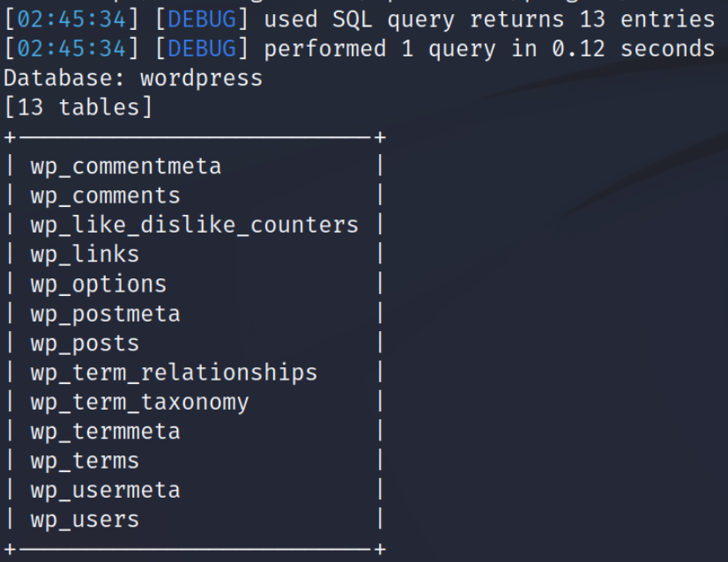Select the wp_commentmeta table name
This screenshot has height=562, width=728.
coord(126,166)
